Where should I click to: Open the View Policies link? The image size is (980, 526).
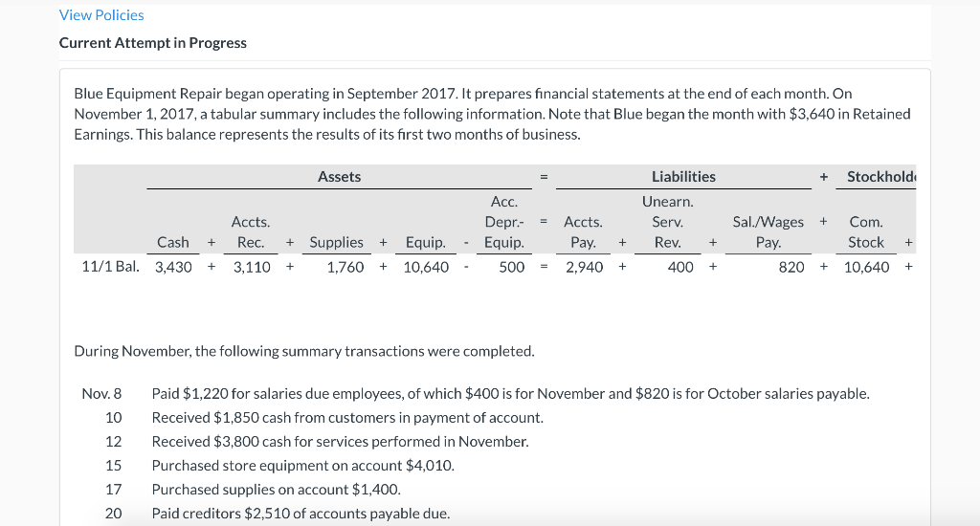click(x=101, y=15)
